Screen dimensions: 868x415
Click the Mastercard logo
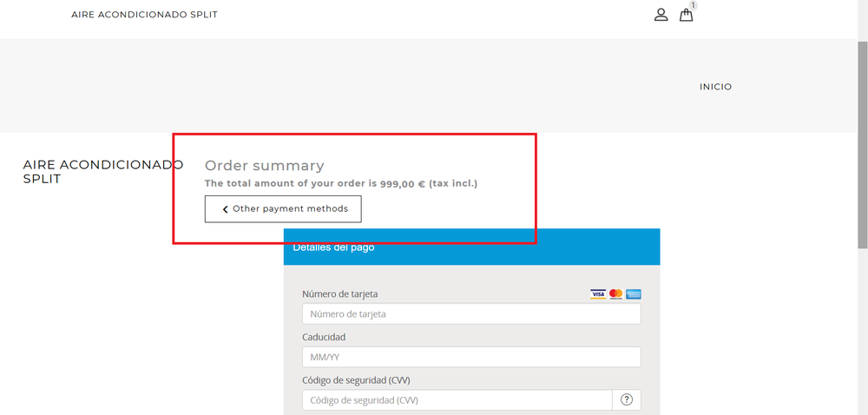pyautogui.click(x=615, y=294)
